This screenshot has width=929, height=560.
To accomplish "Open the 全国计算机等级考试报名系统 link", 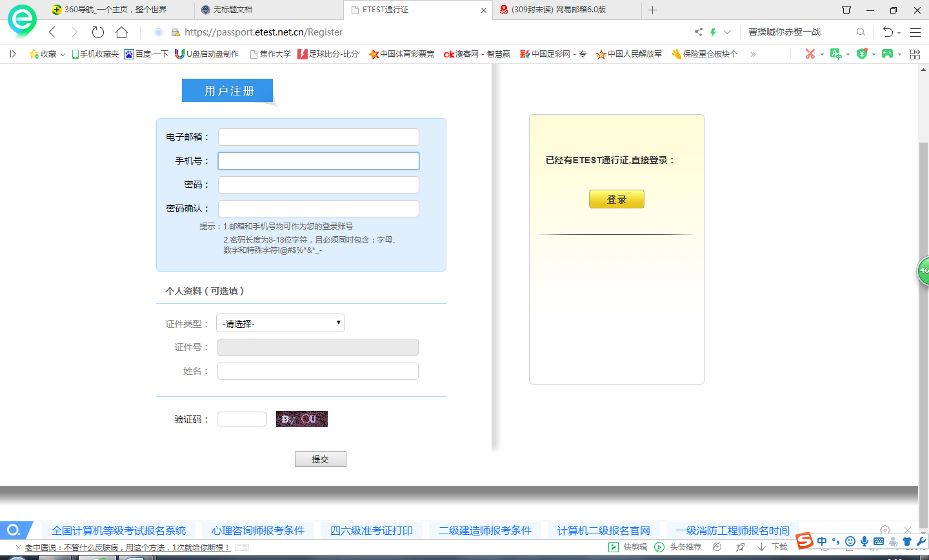I will (119, 530).
